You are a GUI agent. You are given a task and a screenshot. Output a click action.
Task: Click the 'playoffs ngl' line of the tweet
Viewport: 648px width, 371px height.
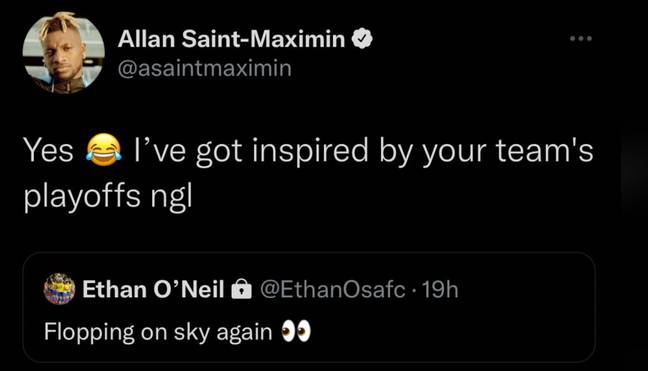click(x=108, y=197)
